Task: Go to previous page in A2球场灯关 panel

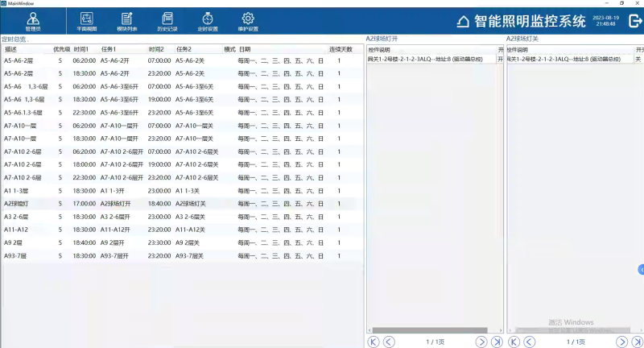Action: pos(529,342)
